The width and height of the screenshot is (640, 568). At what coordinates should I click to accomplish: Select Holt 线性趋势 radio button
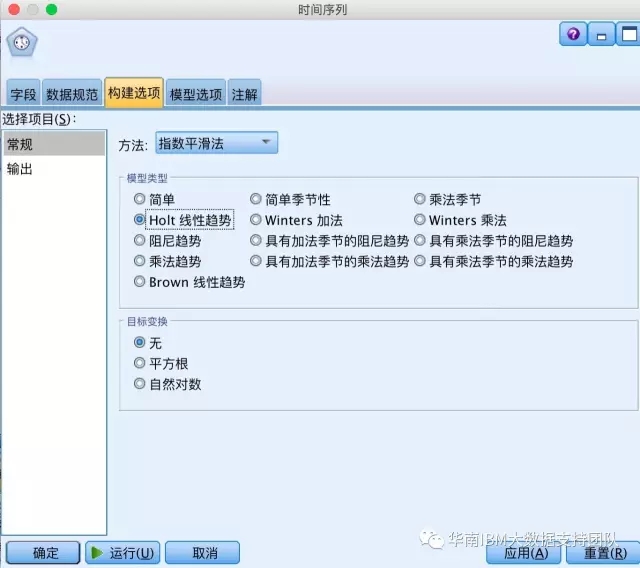pyautogui.click(x=140, y=220)
